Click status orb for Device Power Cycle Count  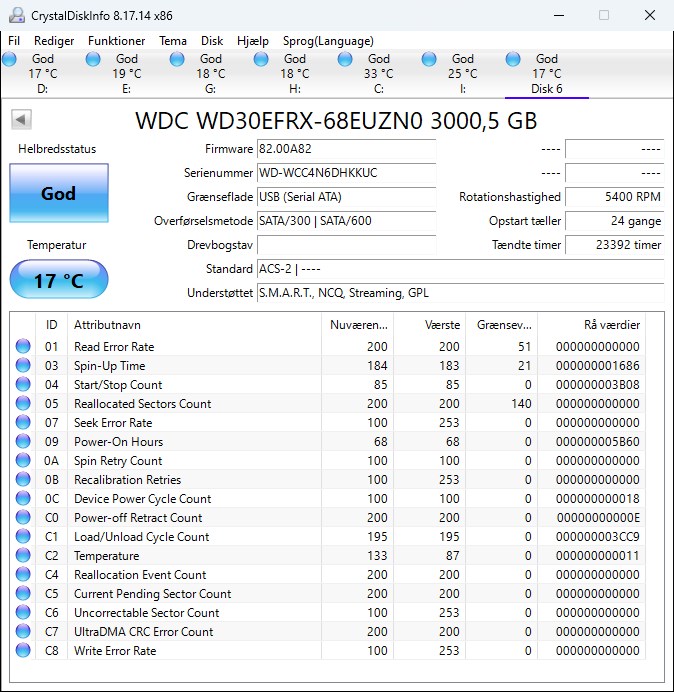pyautogui.click(x=23, y=498)
